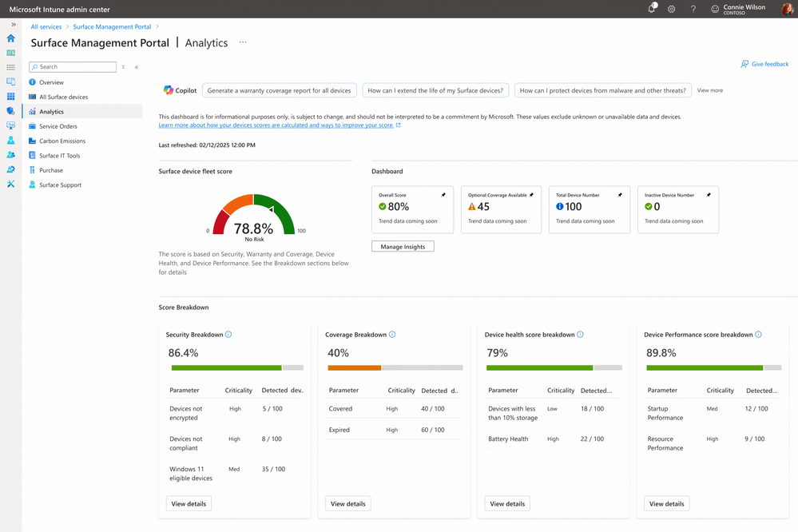Click the Security Breakdown green progress bar

pos(227,367)
